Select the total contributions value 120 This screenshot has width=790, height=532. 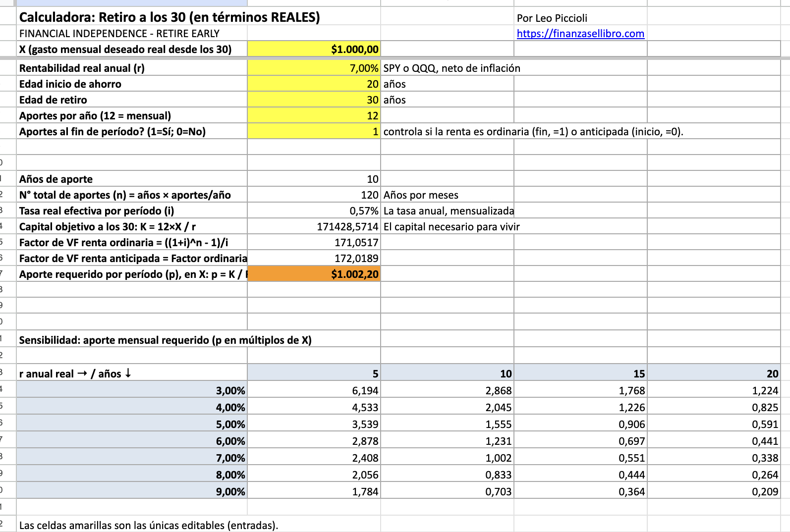point(314,195)
